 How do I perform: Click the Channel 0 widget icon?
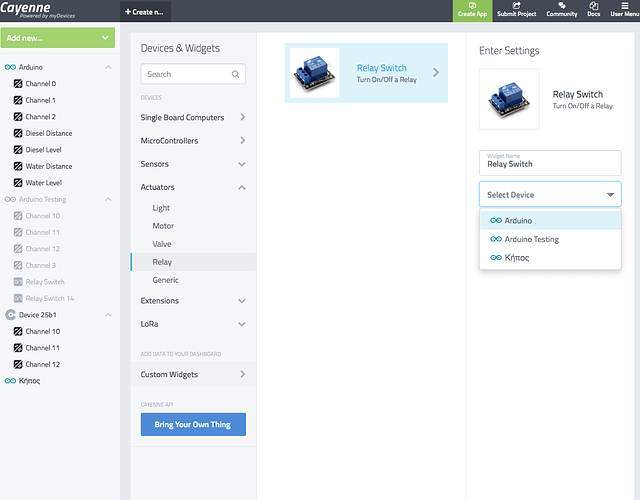(x=18, y=84)
